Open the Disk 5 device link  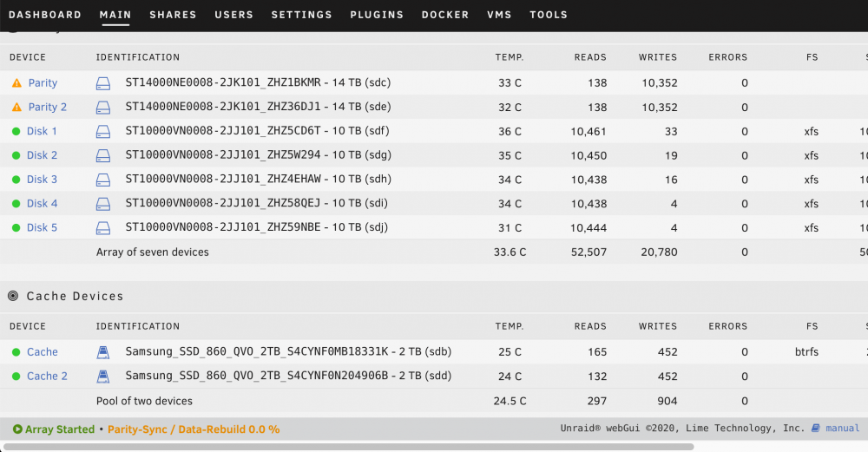pyautogui.click(x=42, y=228)
